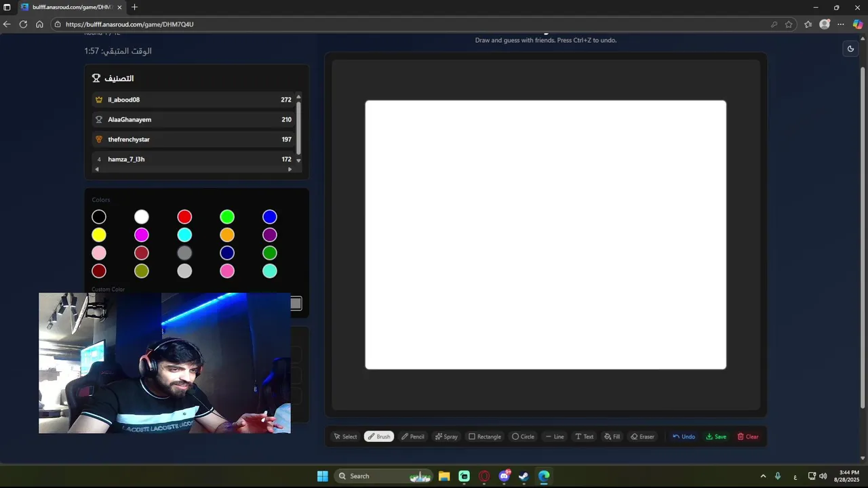The height and width of the screenshot is (488, 868).
Task: Pick the light pink color swatch
Action: (x=99, y=253)
